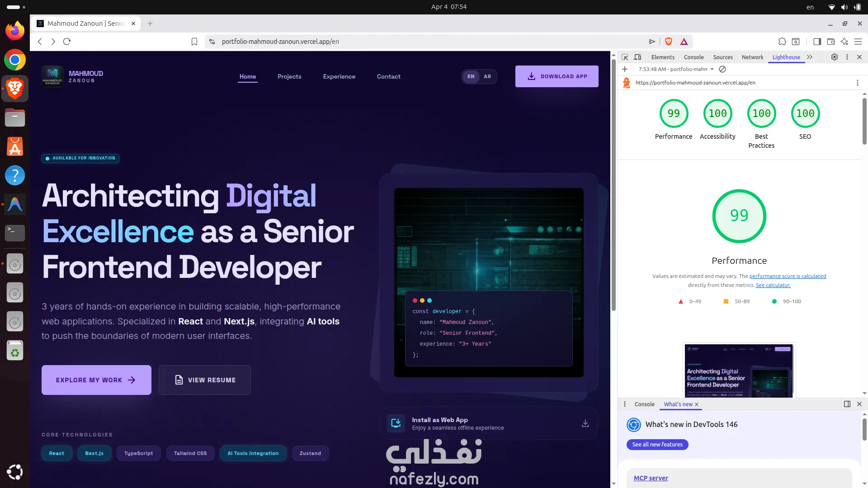Go to Projects in site navigation
Image resolution: width=868 pixels, height=488 pixels.
pyautogui.click(x=289, y=76)
